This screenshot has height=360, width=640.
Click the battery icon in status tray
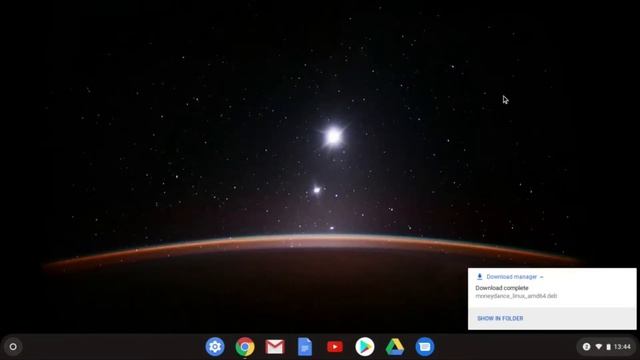[x=608, y=347]
